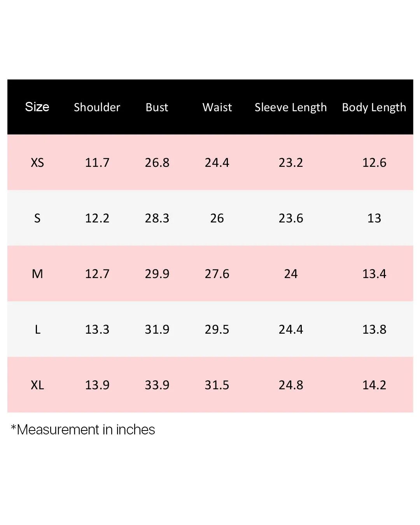Click XL bust value 33.9

(x=157, y=385)
